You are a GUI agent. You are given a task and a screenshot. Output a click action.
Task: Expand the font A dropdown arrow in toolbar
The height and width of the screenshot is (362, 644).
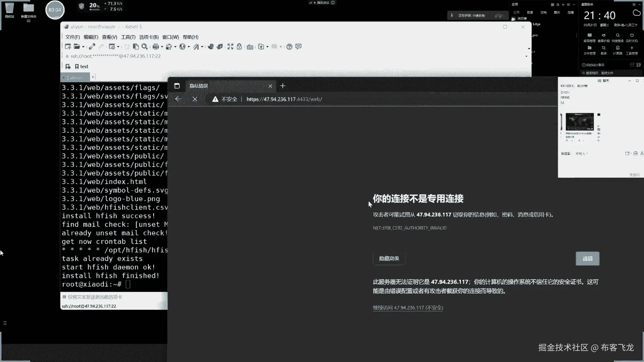[202, 47]
